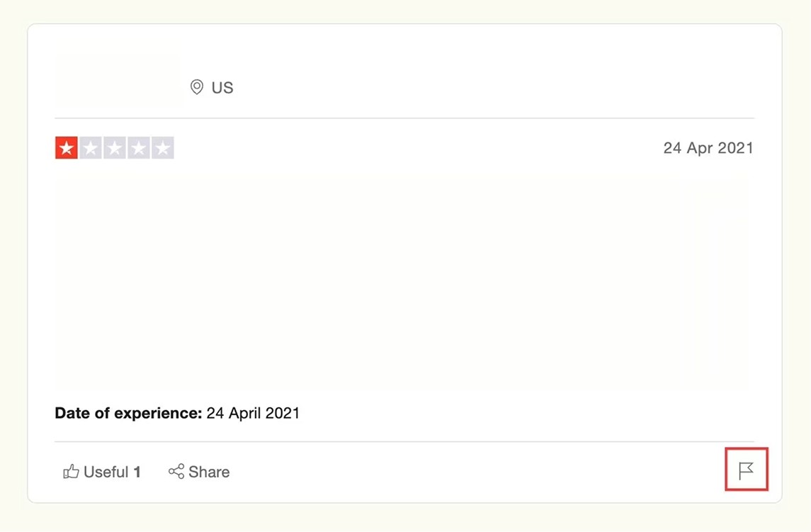
Task: Click the Useful count number 1
Action: click(x=137, y=472)
